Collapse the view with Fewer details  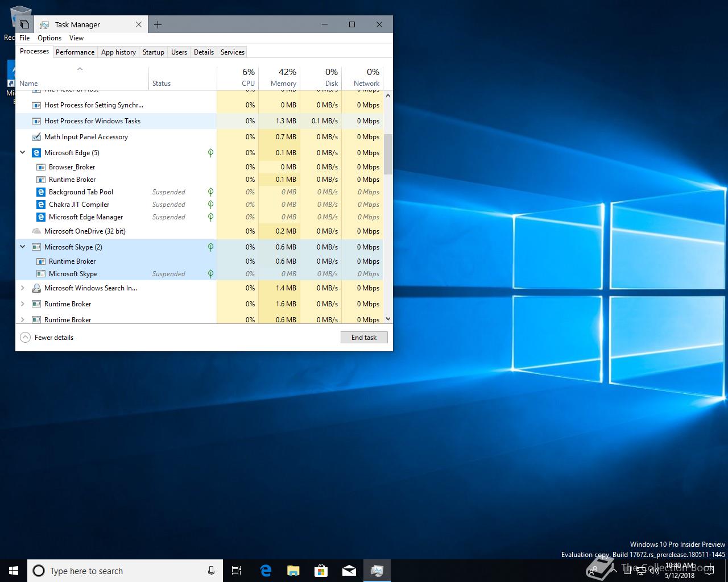(47, 338)
